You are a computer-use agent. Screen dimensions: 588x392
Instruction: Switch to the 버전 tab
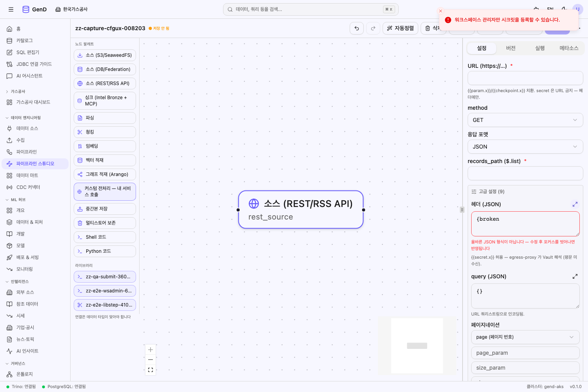point(511,48)
